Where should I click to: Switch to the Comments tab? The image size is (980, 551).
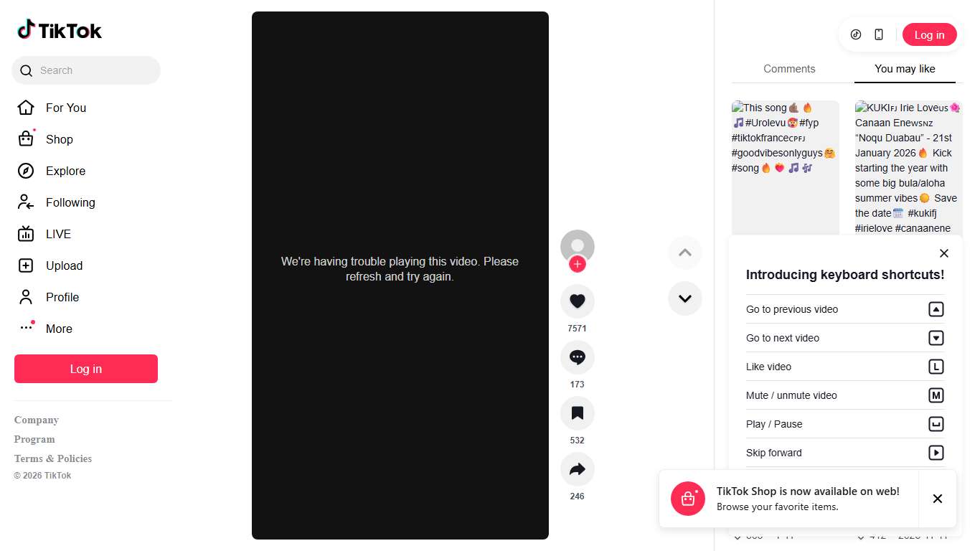[789, 69]
